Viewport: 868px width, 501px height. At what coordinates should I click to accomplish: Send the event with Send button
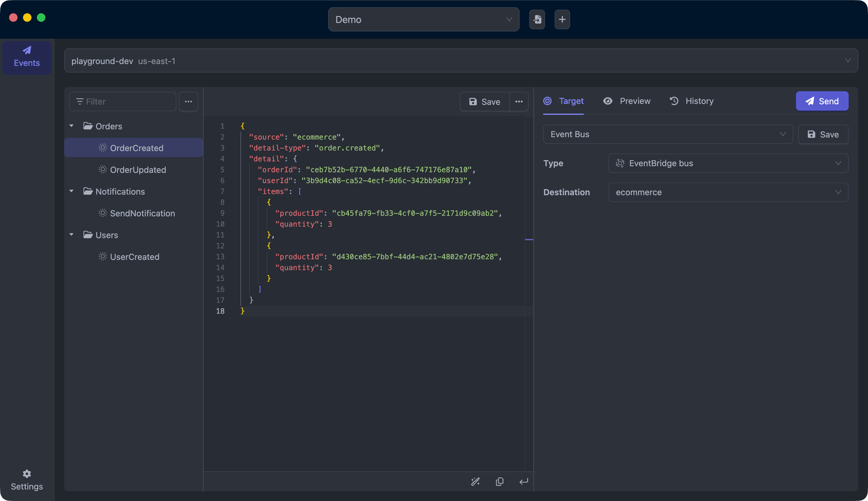tap(822, 101)
